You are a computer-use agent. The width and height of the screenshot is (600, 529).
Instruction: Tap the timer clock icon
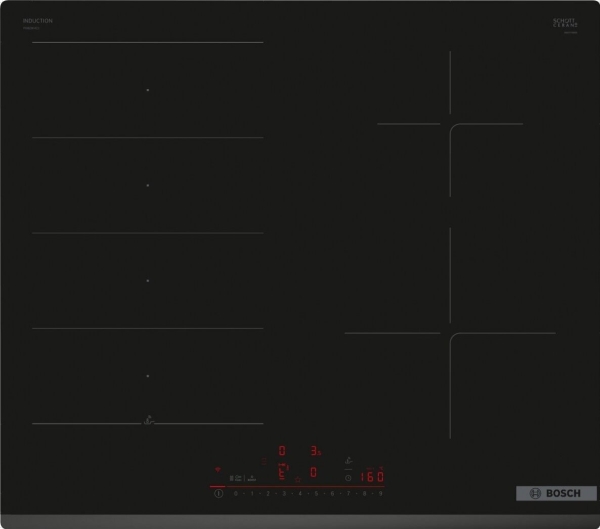(348, 477)
